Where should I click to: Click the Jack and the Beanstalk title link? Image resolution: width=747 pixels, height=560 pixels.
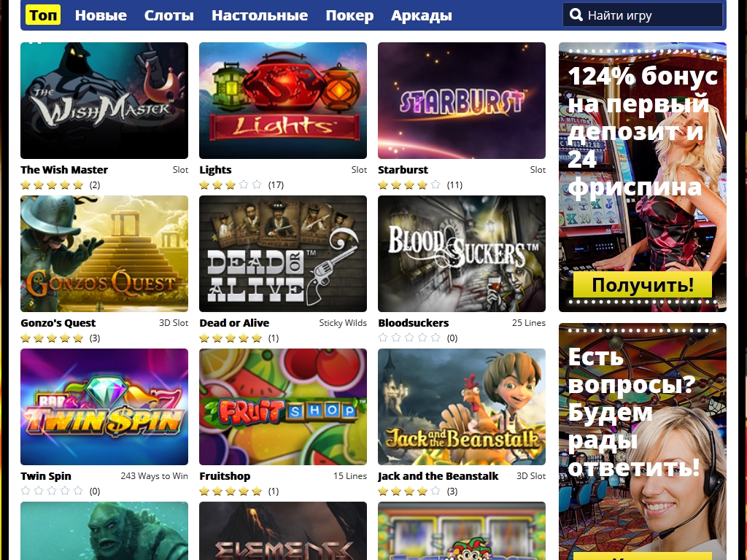click(x=438, y=475)
